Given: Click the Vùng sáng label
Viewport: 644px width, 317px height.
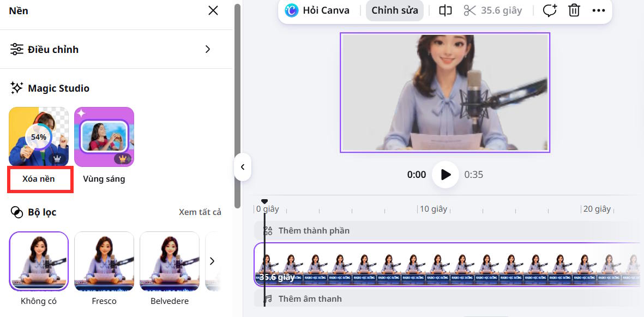Looking at the screenshot, I should (x=104, y=180).
